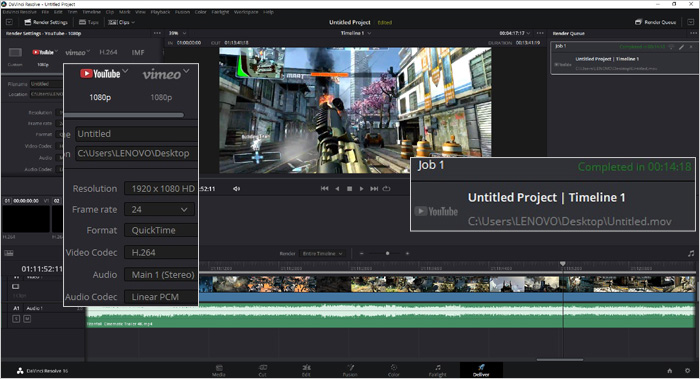Open the viewer timecode dropdown
The width and height of the screenshot is (700, 379).
tap(515, 33)
